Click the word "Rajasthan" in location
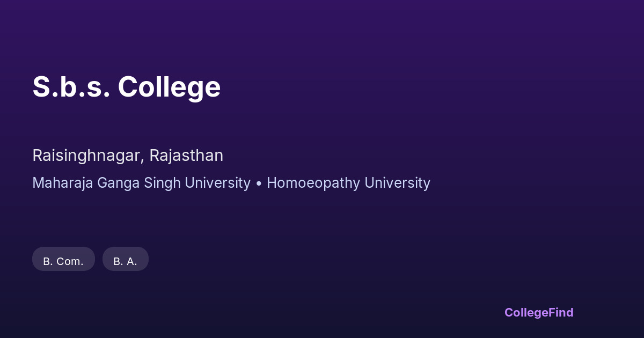644x338 pixels. click(186, 156)
